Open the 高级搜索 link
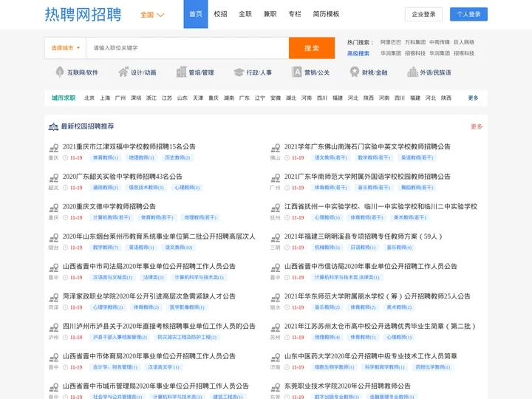The height and width of the screenshot is (399, 532). pos(358,53)
